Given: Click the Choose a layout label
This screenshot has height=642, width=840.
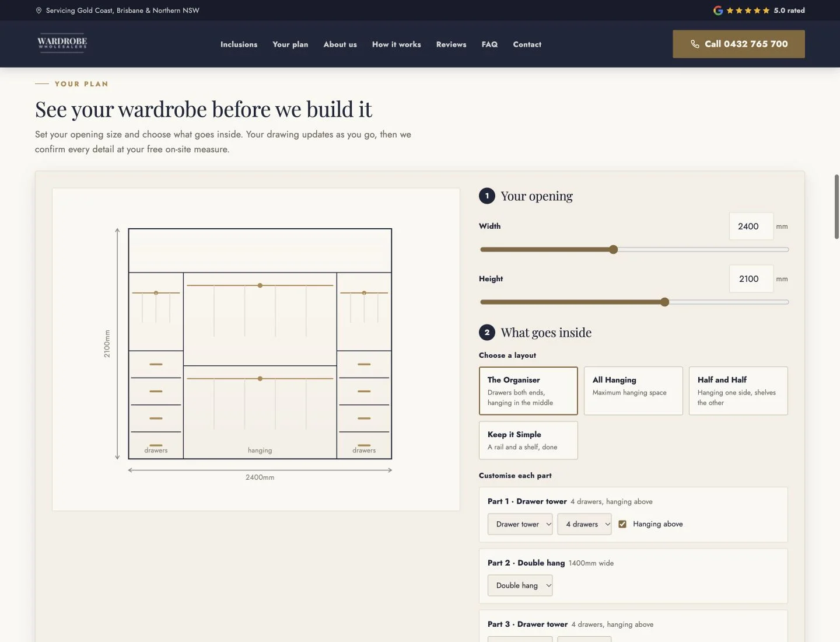Looking at the screenshot, I should coord(508,355).
